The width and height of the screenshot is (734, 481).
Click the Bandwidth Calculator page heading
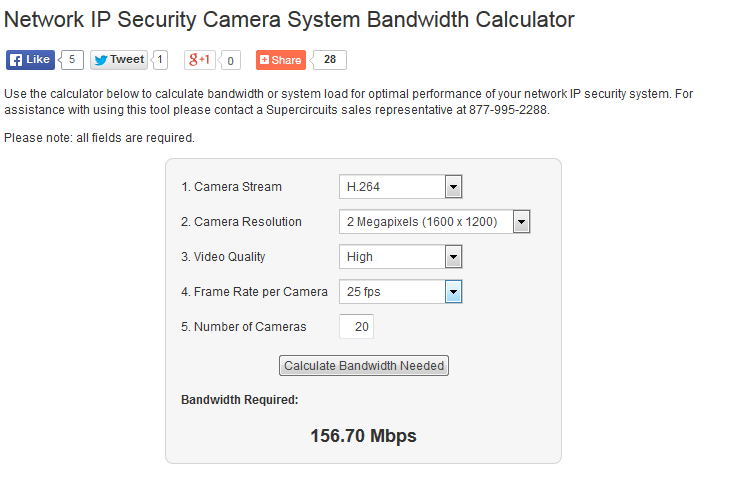pyautogui.click(x=289, y=20)
